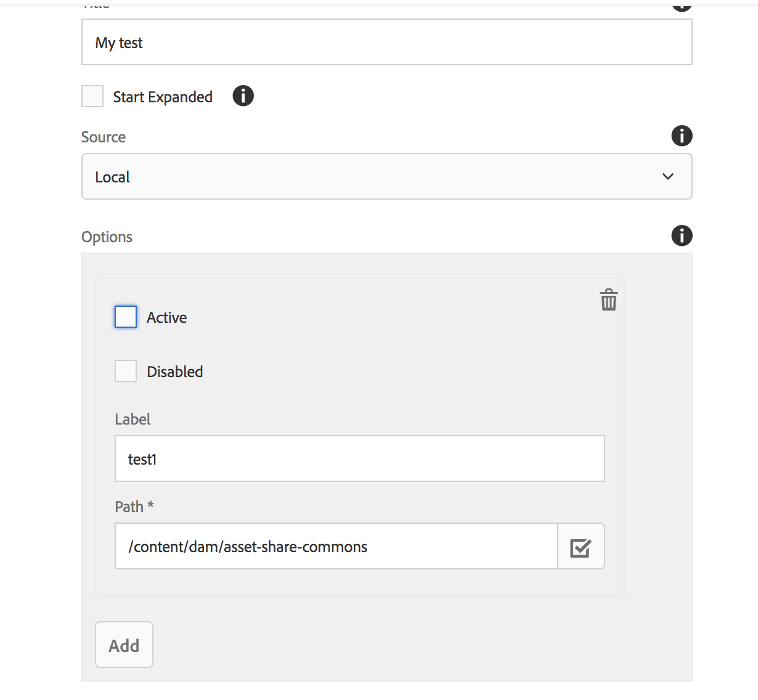
Task: Enable the Disabled checkbox
Action: 125,370
